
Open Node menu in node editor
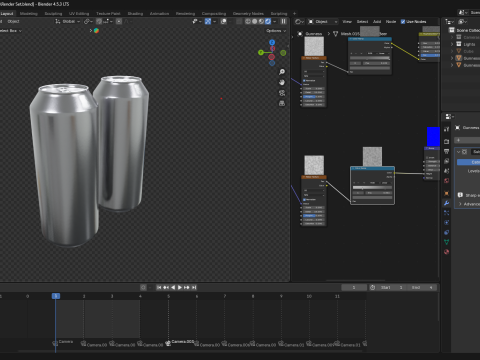pyautogui.click(x=391, y=21)
